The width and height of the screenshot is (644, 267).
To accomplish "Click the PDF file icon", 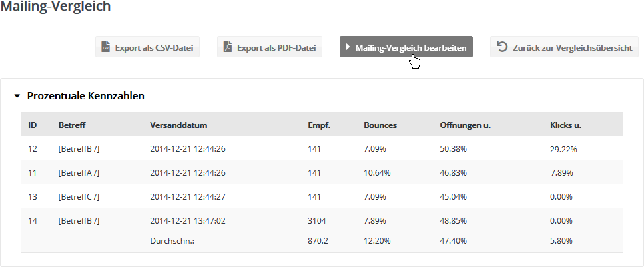I will (x=227, y=47).
